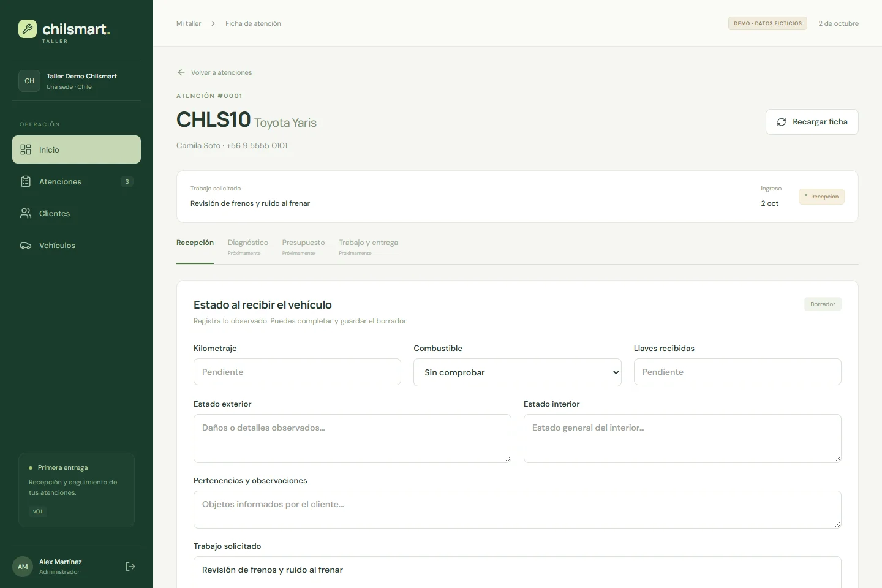This screenshot has width=882, height=588.
Task: Click the Atenciones clipboard icon
Action: click(26, 181)
